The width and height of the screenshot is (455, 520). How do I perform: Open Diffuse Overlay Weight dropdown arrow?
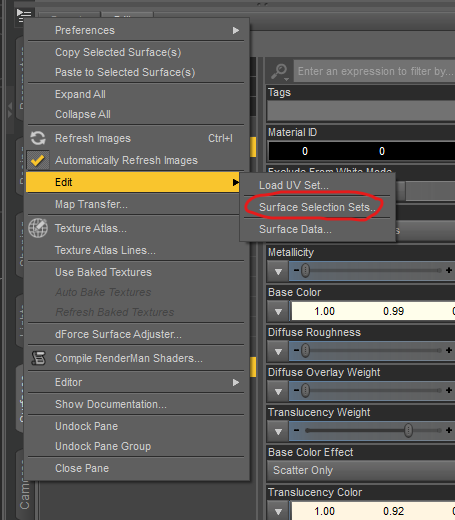pos(278,391)
